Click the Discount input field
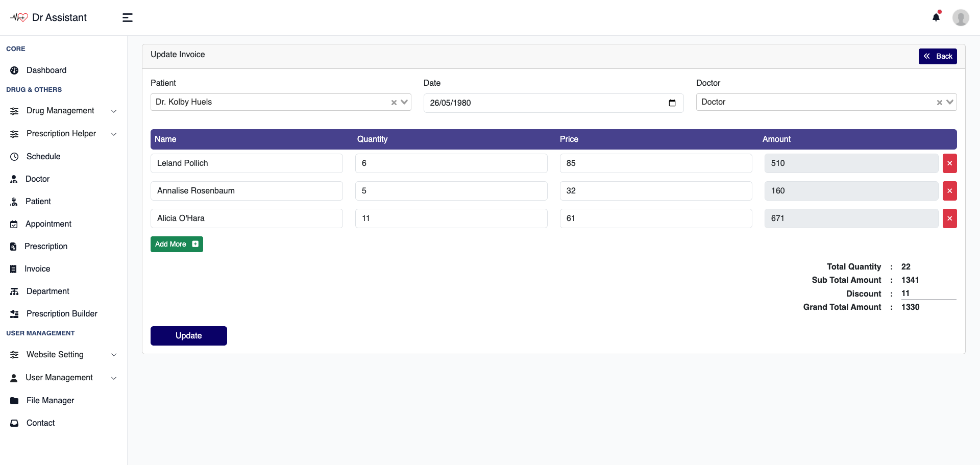 (928, 293)
